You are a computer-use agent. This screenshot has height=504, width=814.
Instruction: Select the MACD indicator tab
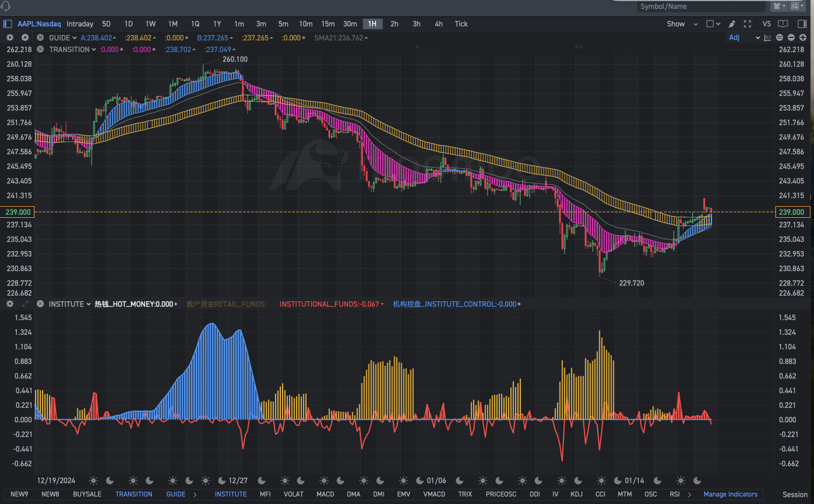click(325, 494)
